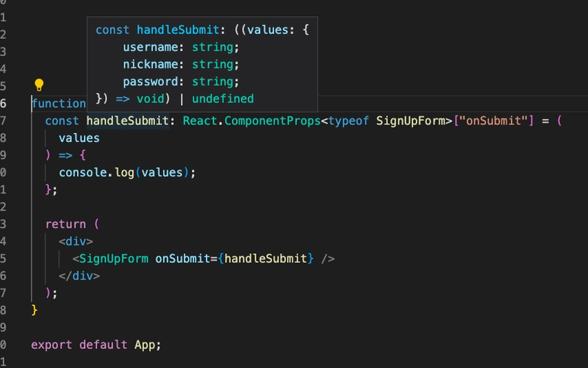The image size is (588, 368).
Task: Click handleSubmit in the hover tooltip
Action: point(178,29)
